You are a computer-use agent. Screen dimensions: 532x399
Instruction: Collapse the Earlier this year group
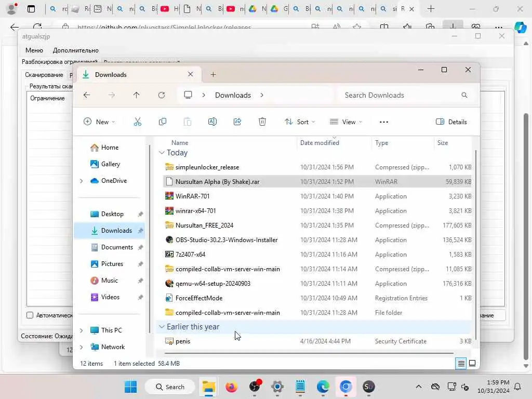tap(162, 327)
